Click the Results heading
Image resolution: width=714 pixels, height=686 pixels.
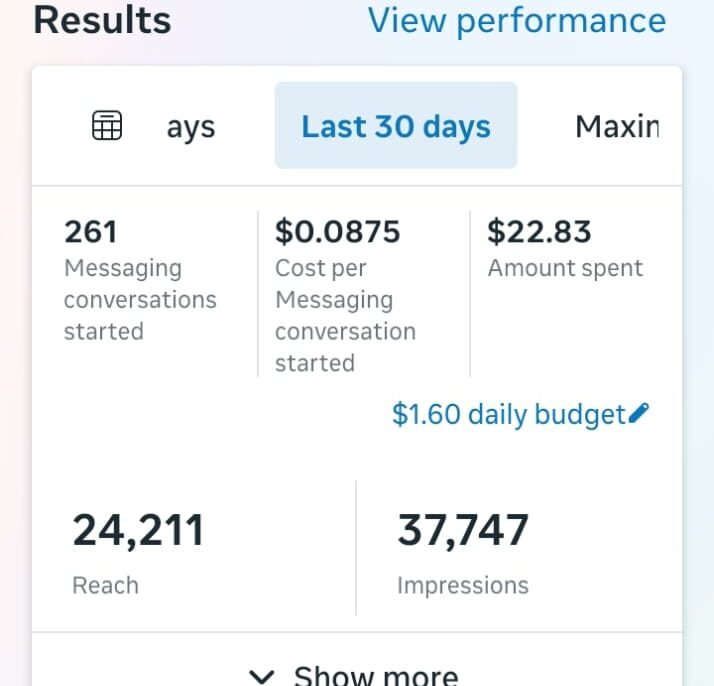[x=102, y=20]
